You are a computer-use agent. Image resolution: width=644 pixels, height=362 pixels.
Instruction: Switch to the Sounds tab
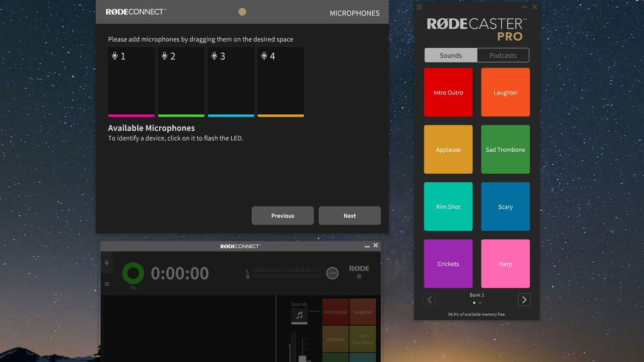coord(451,55)
